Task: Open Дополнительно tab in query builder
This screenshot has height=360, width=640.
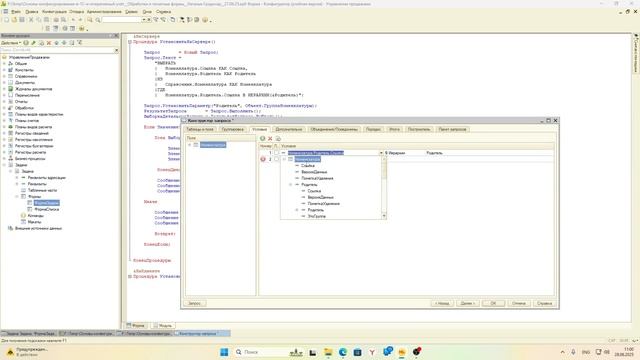Action: point(289,129)
